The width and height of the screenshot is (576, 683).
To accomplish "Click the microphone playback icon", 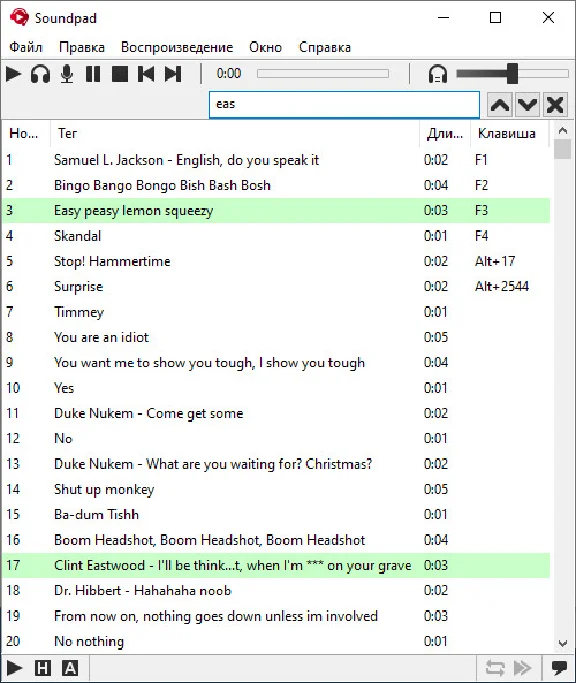I will [x=67, y=74].
